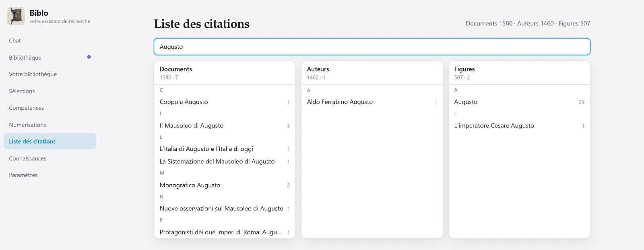The image size is (644, 250).
Task: Click count 2 beside Monográfico Augusto
Action: (x=288, y=185)
